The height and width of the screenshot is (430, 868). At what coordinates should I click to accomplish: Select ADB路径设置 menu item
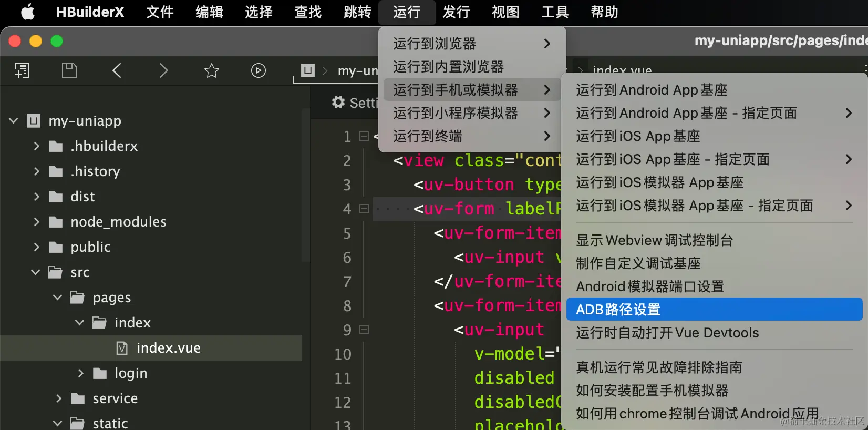(x=715, y=310)
